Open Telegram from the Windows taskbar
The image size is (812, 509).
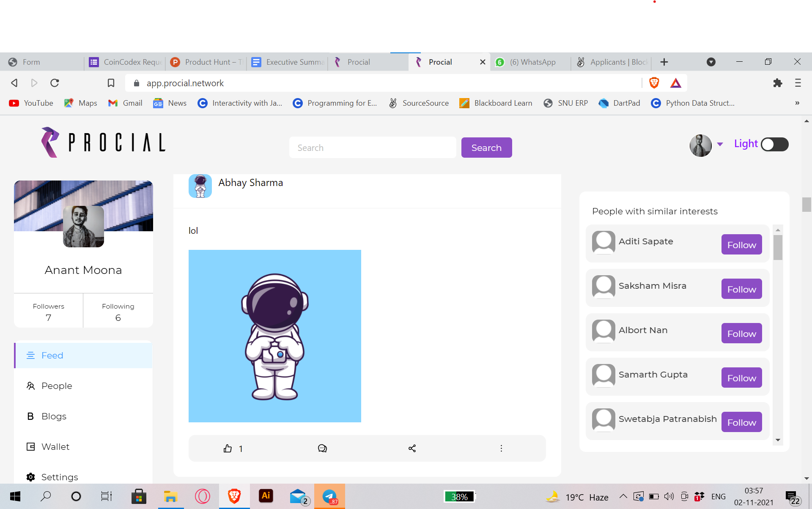(x=329, y=496)
